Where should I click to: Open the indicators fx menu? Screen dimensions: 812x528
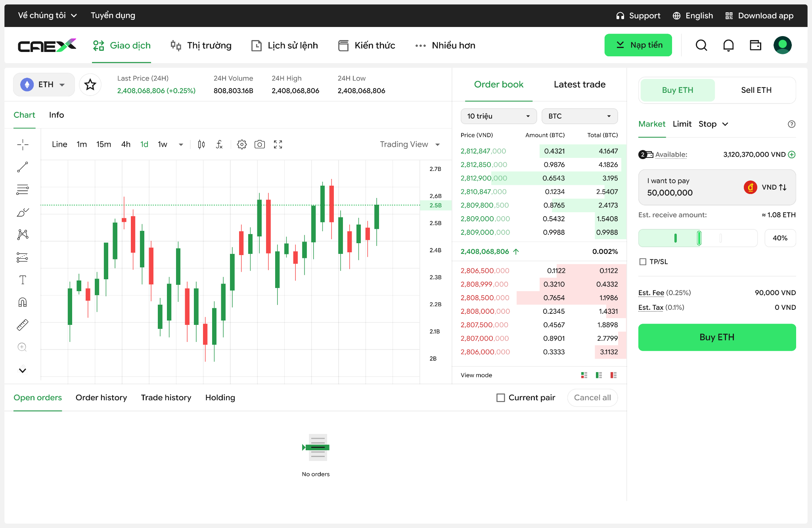[x=219, y=144]
